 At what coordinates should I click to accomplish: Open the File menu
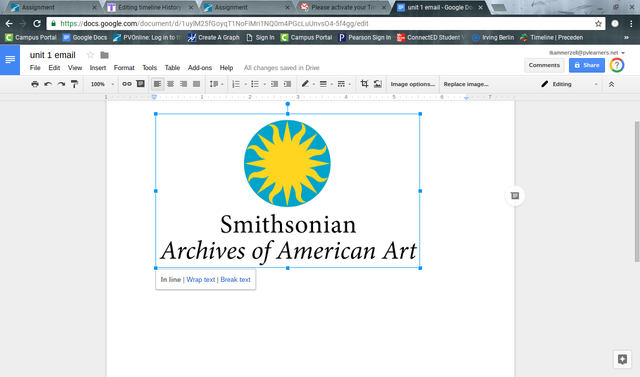tap(35, 68)
